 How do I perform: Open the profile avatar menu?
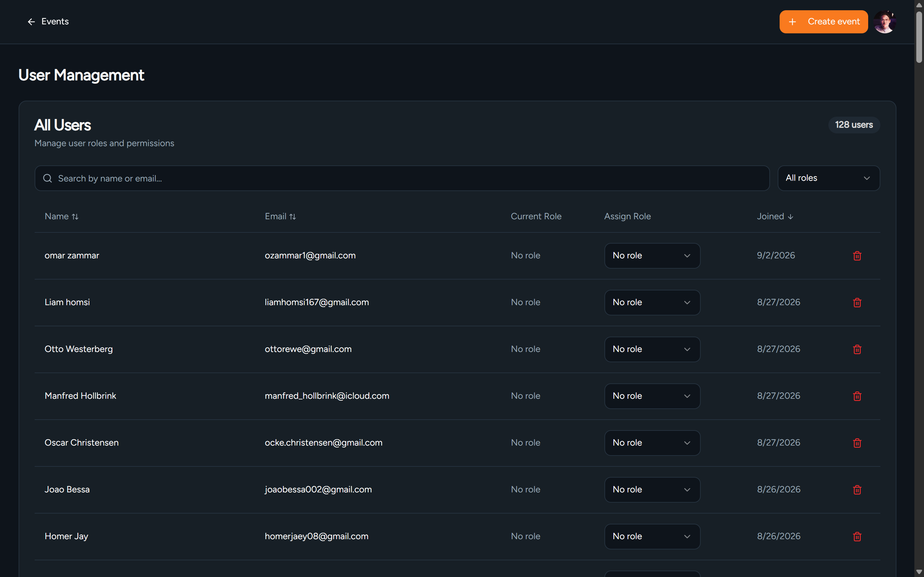coord(884,22)
